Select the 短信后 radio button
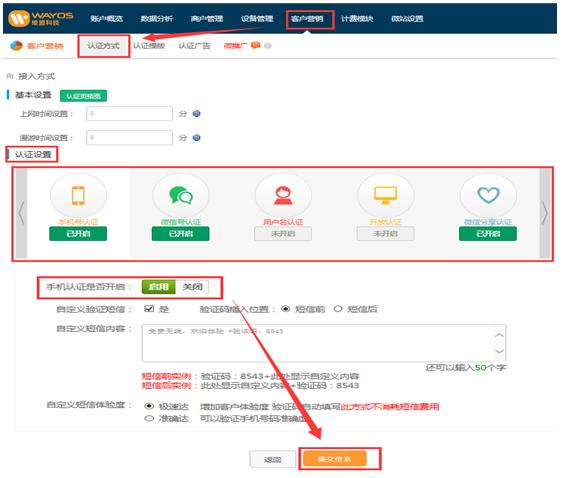The height and width of the screenshot is (478, 567). pyautogui.click(x=338, y=309)
